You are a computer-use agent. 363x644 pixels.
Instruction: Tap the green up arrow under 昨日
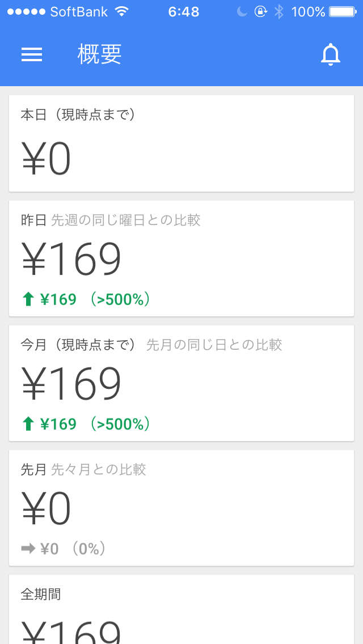tap(28, 299)
